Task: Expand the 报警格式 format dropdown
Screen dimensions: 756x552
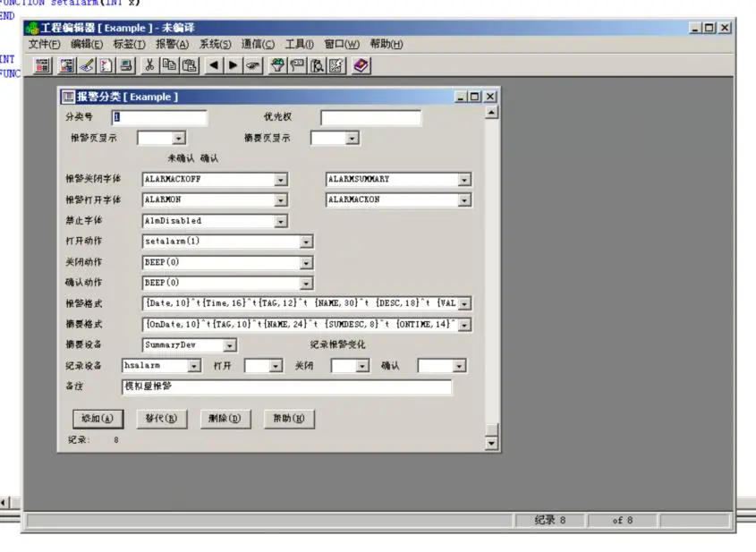Action: [463, 303]
